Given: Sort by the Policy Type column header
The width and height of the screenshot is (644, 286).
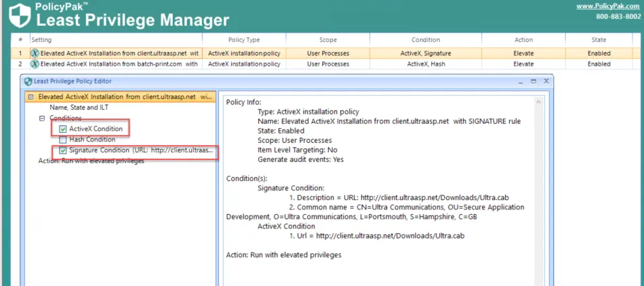Looking at the screenshot, I should click(244, 40).
